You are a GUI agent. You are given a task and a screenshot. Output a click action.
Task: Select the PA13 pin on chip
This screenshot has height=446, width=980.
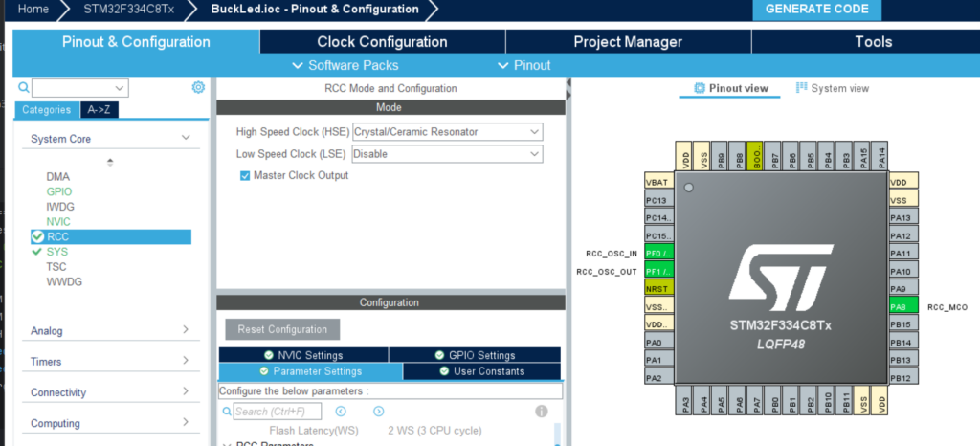(903, 217)
